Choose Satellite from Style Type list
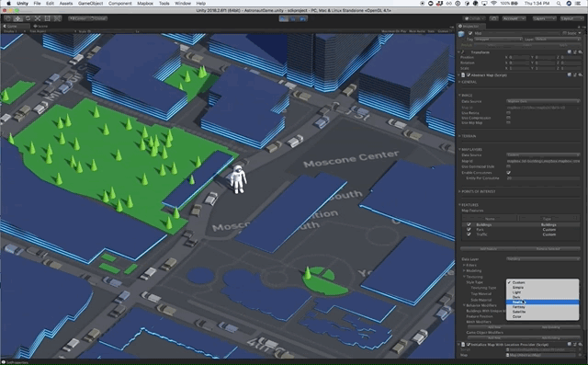Viewport: 588px width, 365px height. coord(542,312)
